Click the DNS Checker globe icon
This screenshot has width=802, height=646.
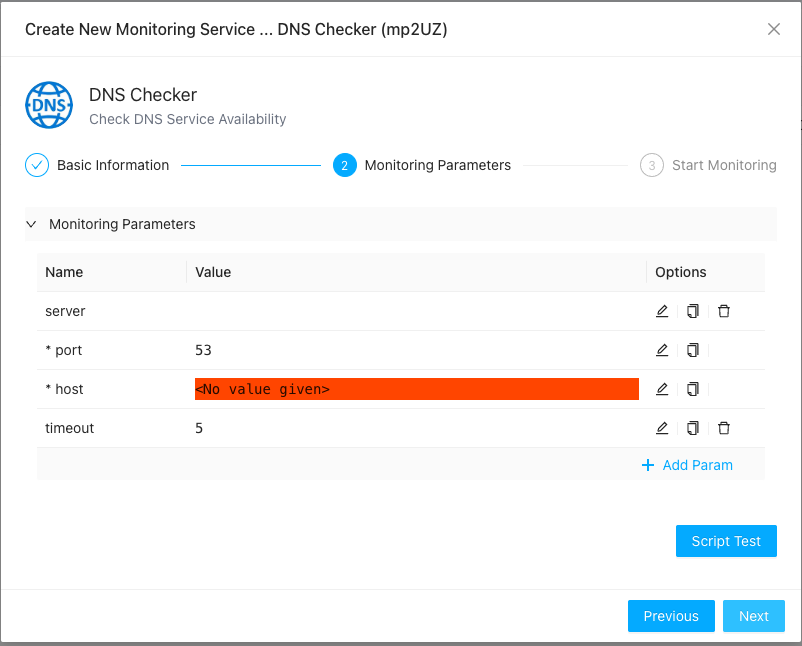coord(49,106)
